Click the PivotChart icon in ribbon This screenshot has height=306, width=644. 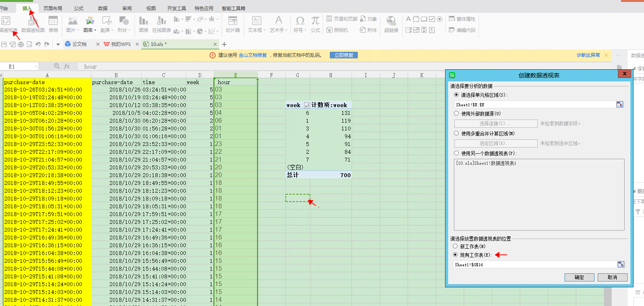[33, 21]
